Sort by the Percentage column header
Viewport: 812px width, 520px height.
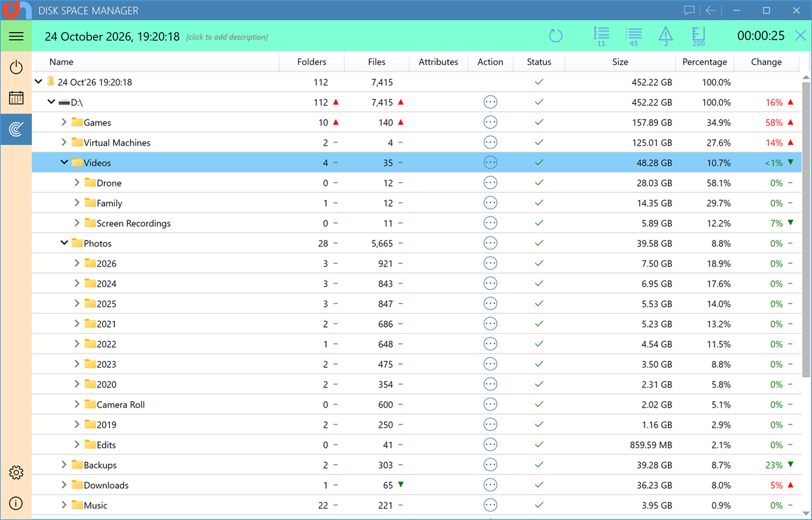(x=705, y=62)
